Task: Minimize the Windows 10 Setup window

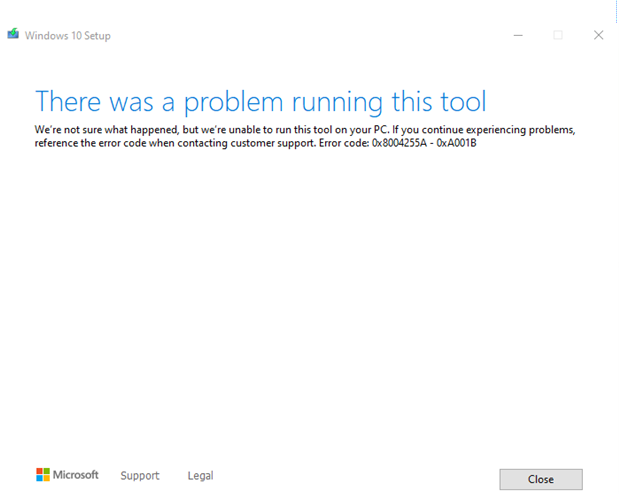Action: [x=518, y=36]
